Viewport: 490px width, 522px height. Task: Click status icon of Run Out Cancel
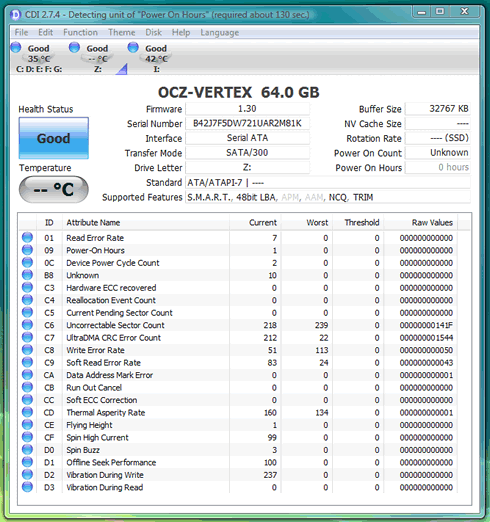[x=27, y=387]
